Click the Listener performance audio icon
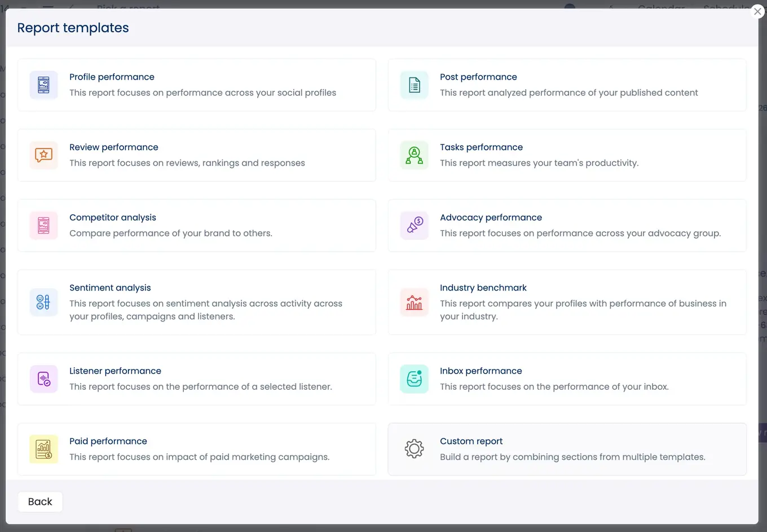Viewport: 767px width, 532px height. pyautogui.click(x=43, y=379)
